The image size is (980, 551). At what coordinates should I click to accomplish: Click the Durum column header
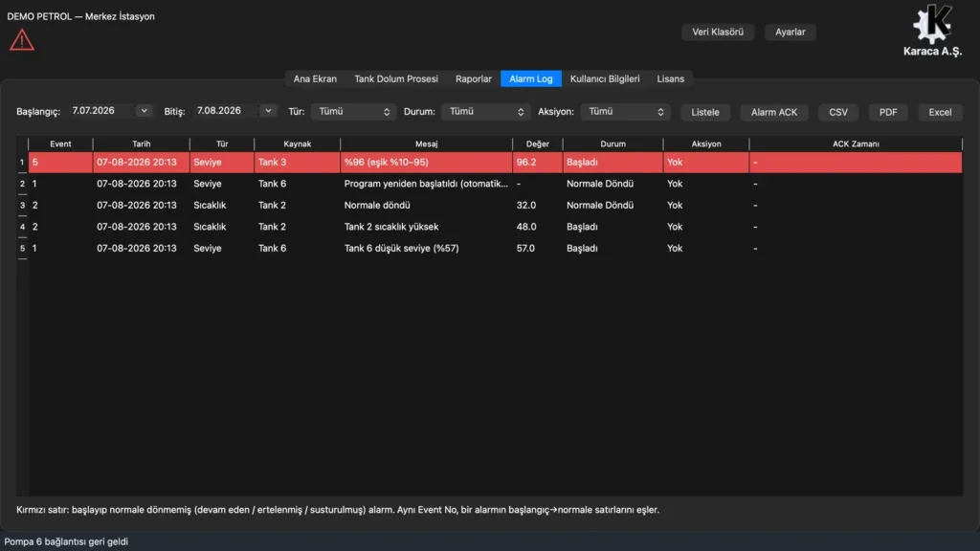click(x=612, y=143)
